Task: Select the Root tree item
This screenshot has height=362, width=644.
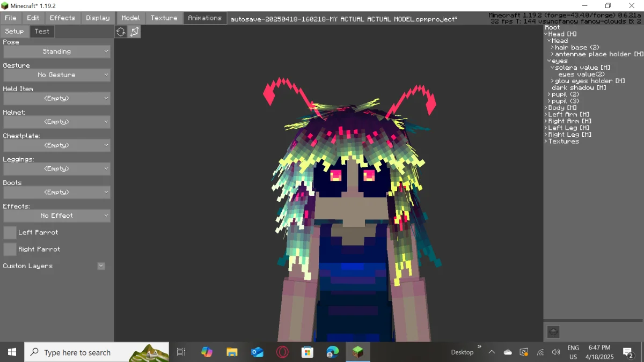Action: [x=552, y=27]
